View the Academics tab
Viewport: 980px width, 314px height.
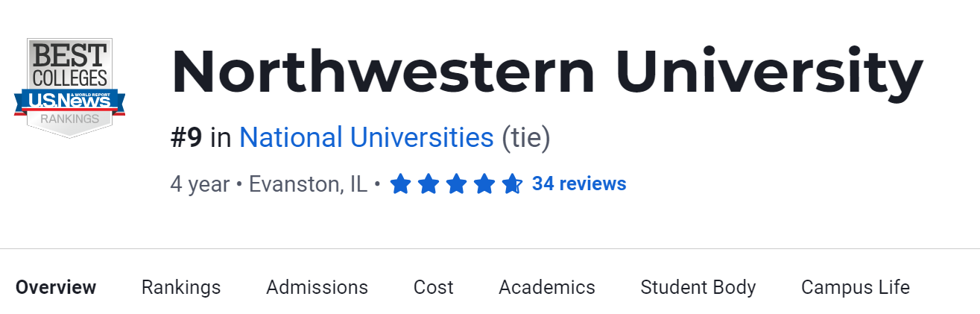[547, 287]
